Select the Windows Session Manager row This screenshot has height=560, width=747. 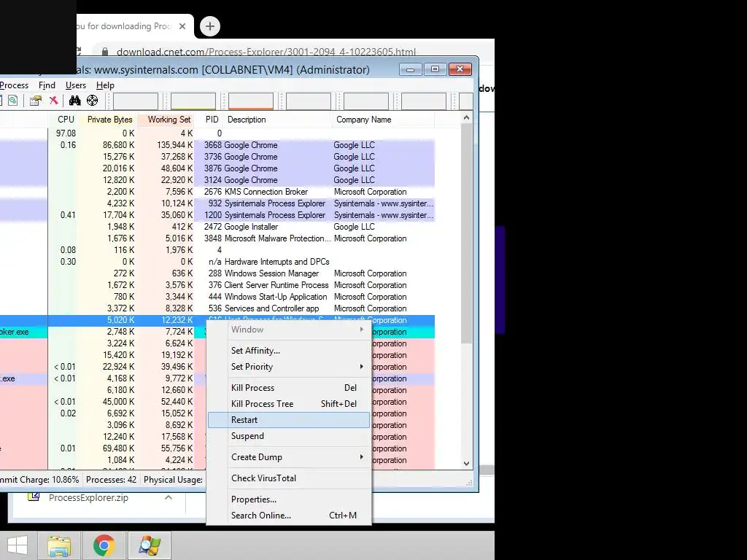tap(217, 273)
